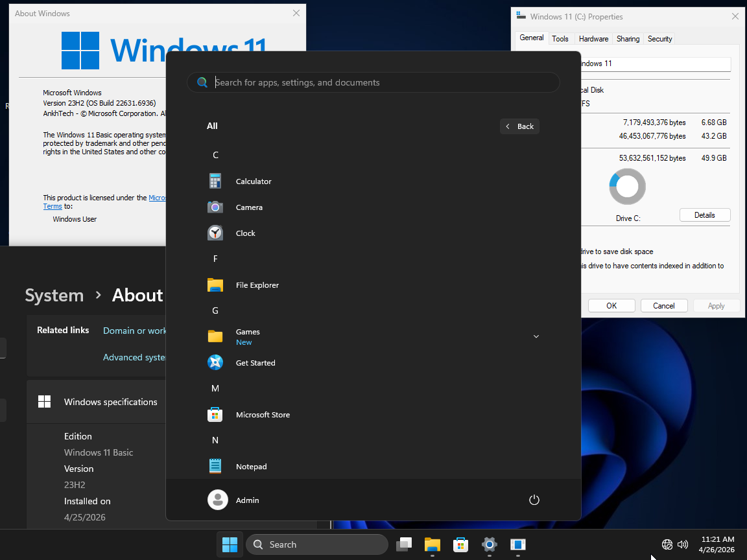Open Advanced system settings link
The image size is (747, 560).
pyautogui.click(x=134, y=357)
